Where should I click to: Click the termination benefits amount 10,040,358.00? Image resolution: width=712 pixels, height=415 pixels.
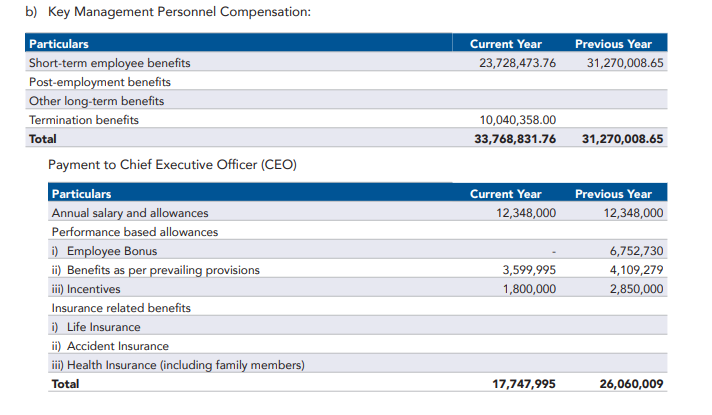tap(517, 120)
